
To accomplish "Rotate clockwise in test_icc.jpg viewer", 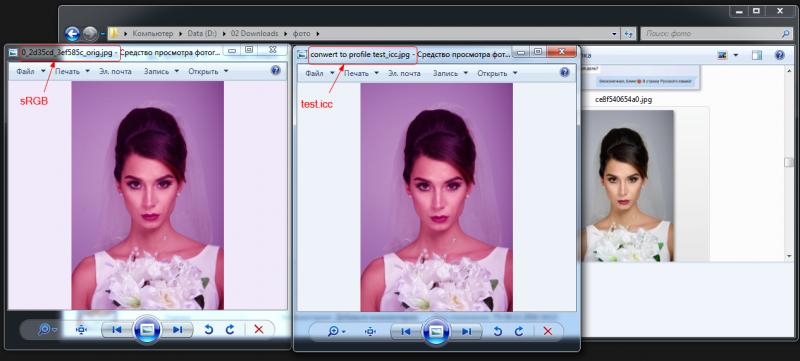I will coord(519,331).
